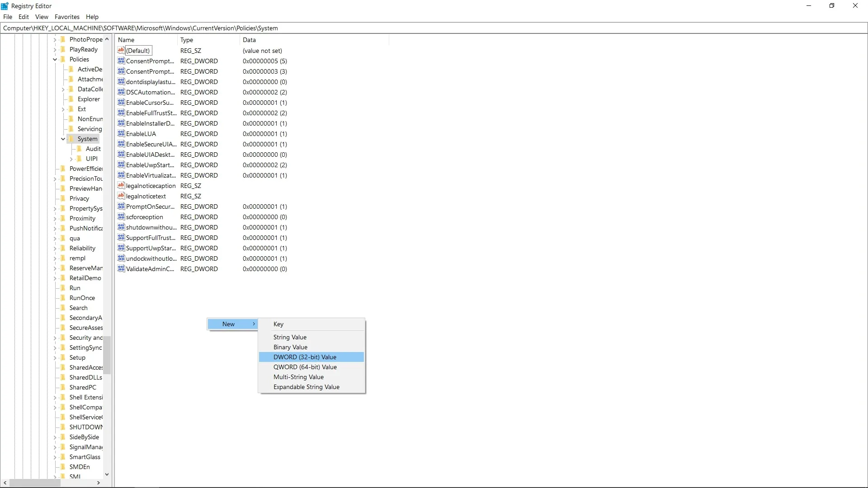Viewport: 868px width, 488px height.
Task: Click the ValidateAdminC... DWORD icon
Action: tap(121, 269)
